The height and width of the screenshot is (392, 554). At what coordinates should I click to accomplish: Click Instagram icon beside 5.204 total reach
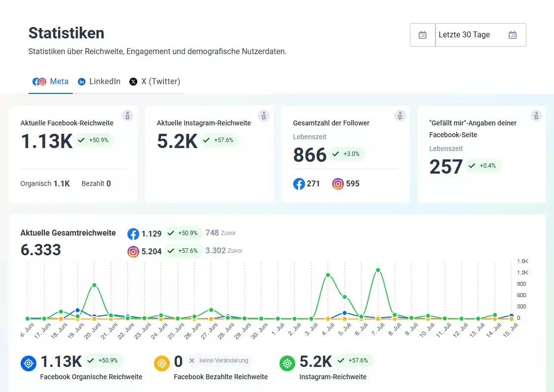tap(133, 251)
